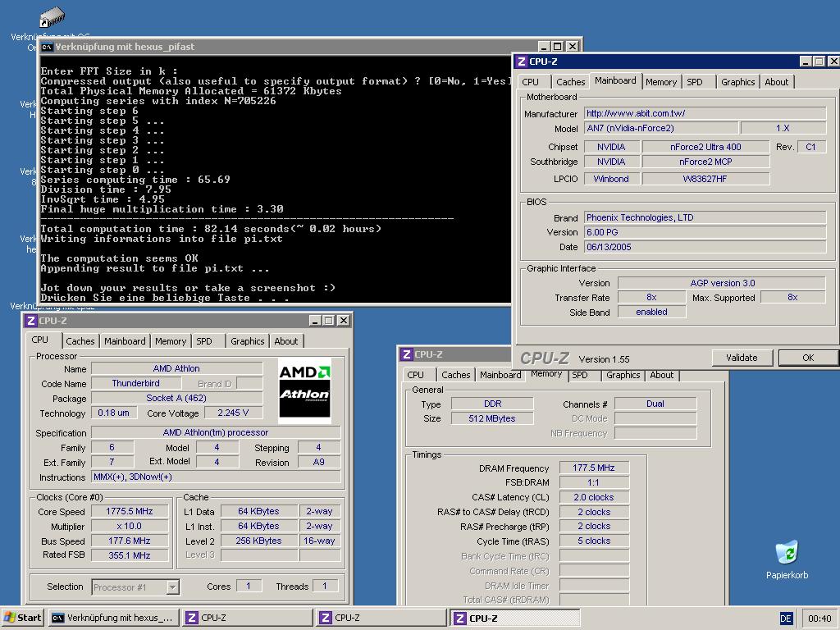Image resolution: width=840 pixels, height=630 pixels.
Task: Click the Multiplier x 10.0 value
Action: (130, 526)
